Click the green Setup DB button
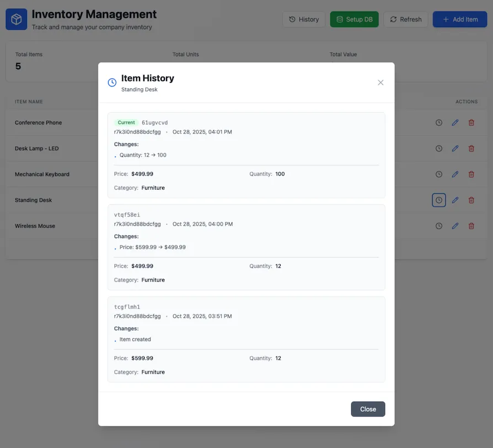The height and width of the screenshot is (448, 493). [x=354, y=19]
